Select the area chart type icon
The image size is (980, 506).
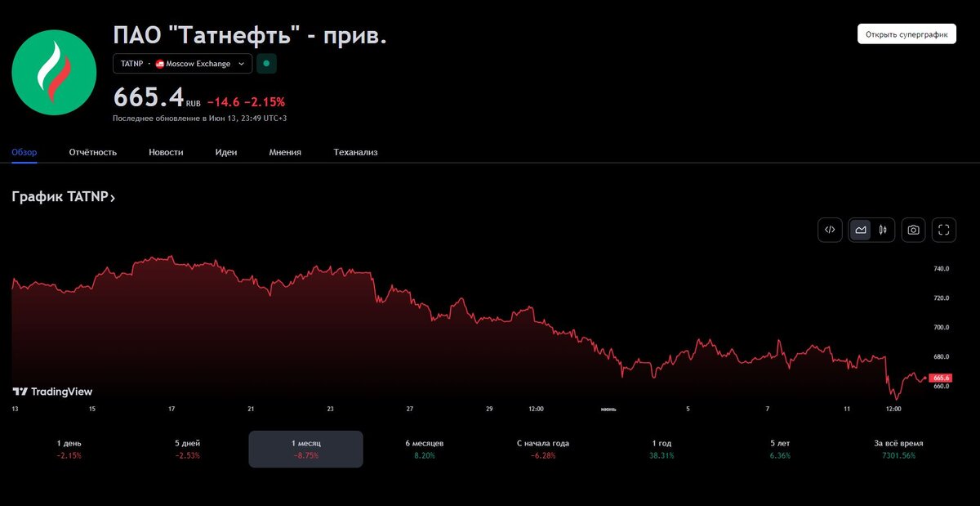(860, 230)
